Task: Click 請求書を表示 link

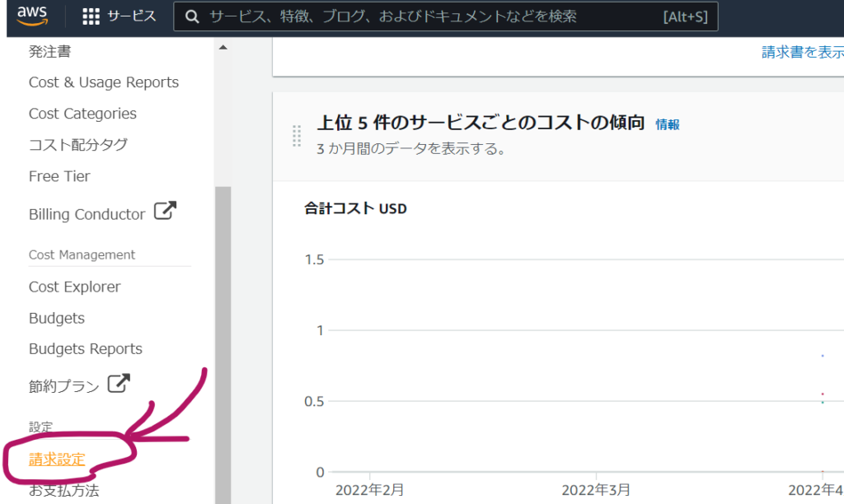Action: tap(803, 52)
